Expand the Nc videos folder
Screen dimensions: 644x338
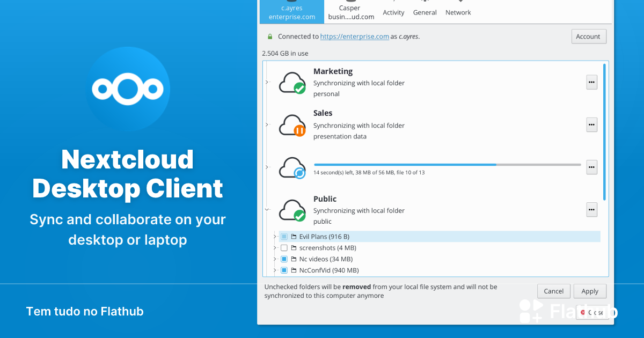click(x=275, y=259)
